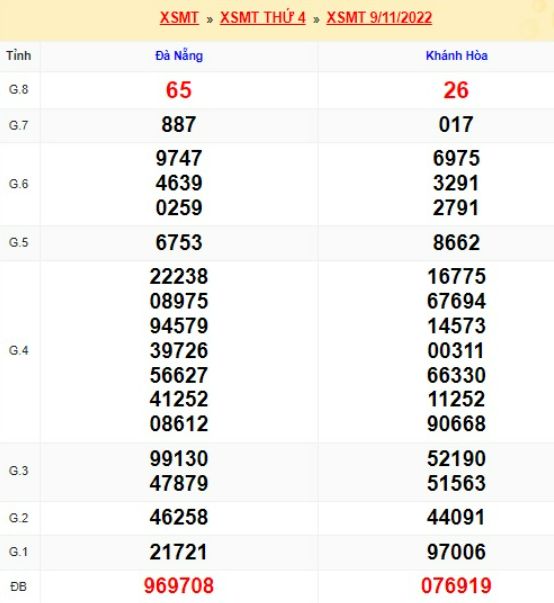The height and width of the screenshot is (603, 554).
Task: Select Khánh Hòa special prize 076919
Action: (x=456, y=586)
